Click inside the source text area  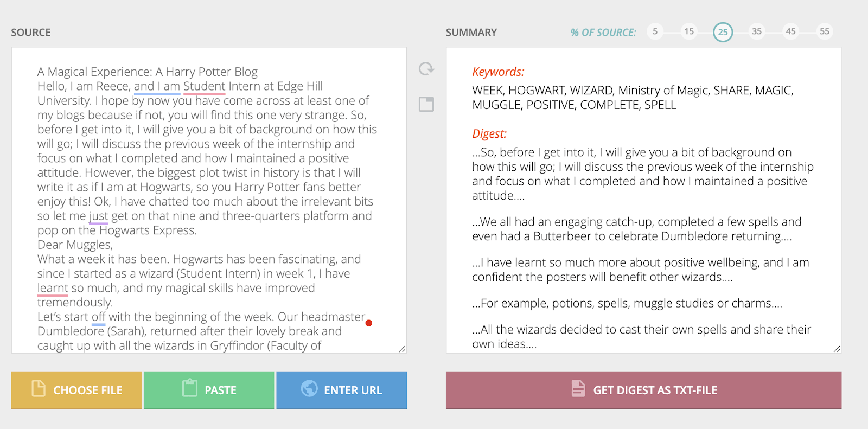click(209, 201)
